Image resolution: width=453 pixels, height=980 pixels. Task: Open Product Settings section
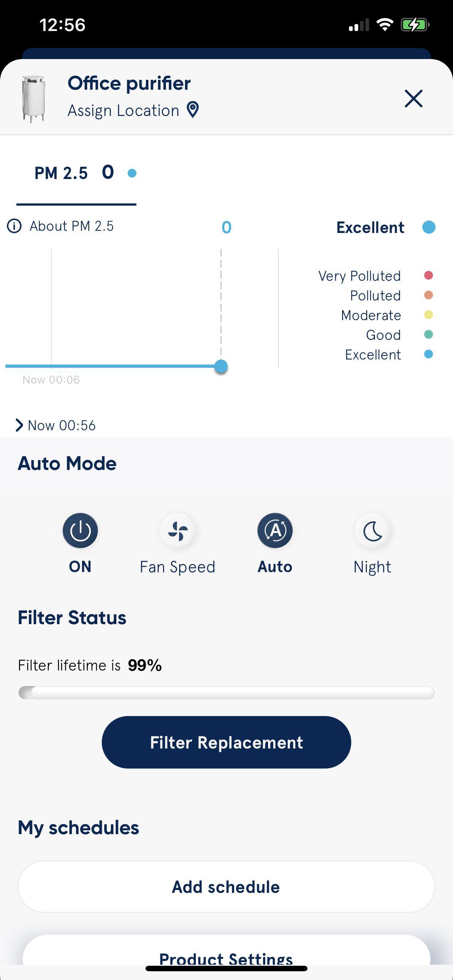point(226,958)
